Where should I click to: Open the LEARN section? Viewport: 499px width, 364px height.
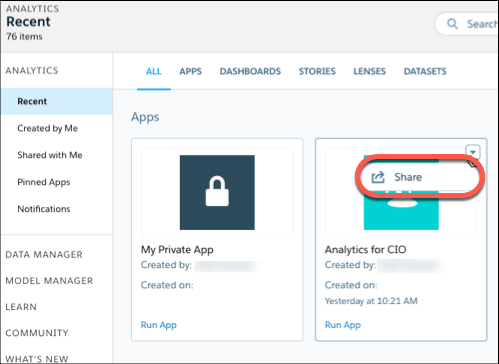pos(21,307)
